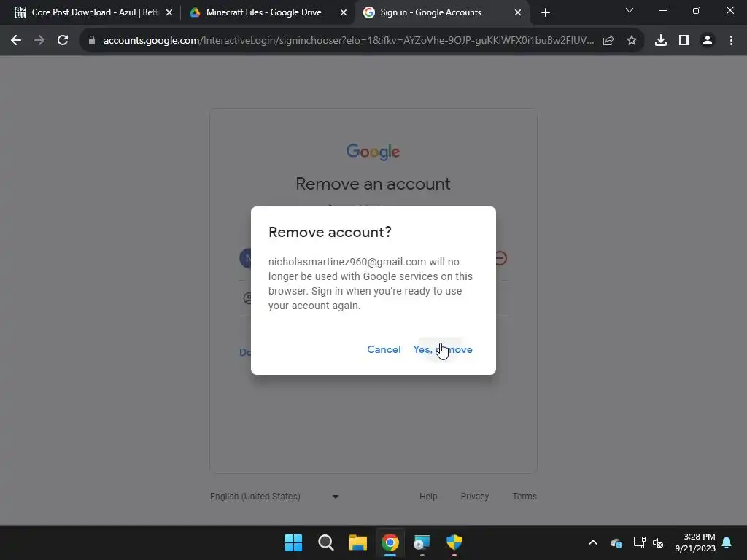Viewport: 747px width, 560px height.
Task: Minimize the Chrome window
Action: (x=663, y=10)
